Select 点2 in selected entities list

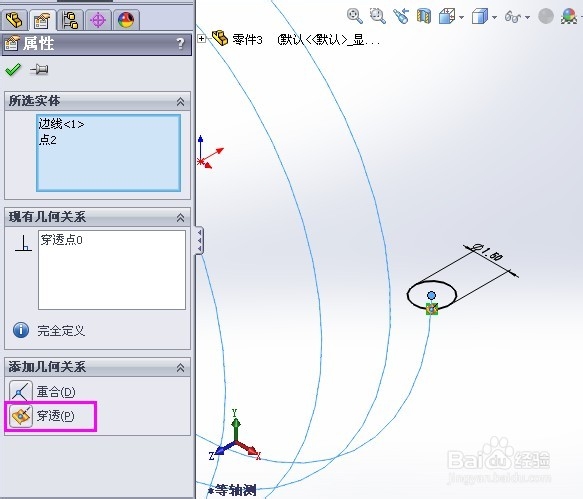[x=48, y=140]
